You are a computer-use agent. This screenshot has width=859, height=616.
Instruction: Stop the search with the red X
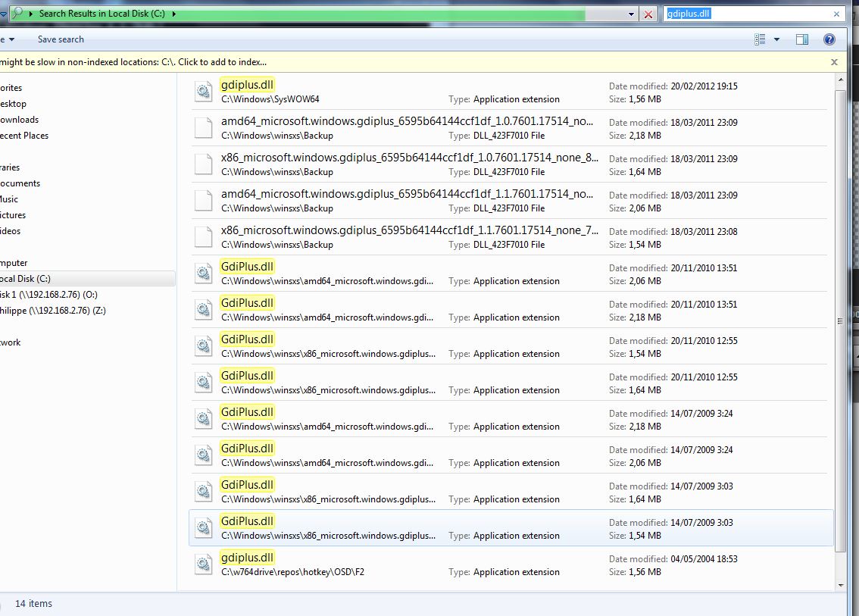click(648, 14)
